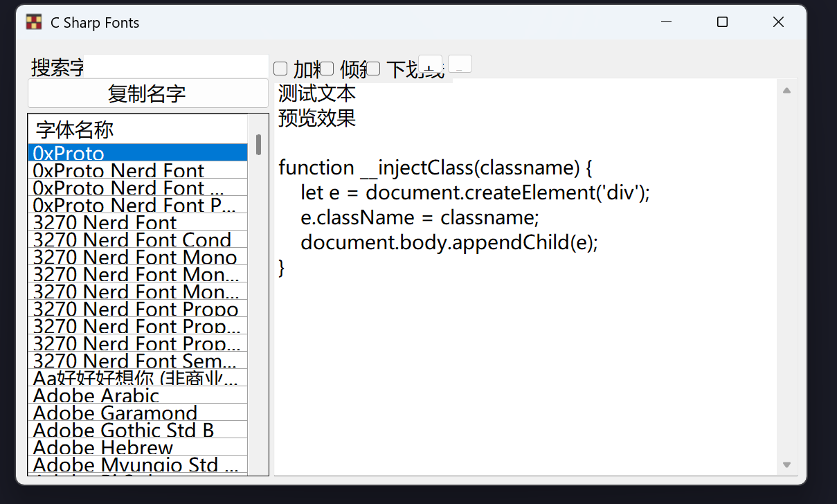
Task: Select the 0xProto font entry
Action: 137,153
